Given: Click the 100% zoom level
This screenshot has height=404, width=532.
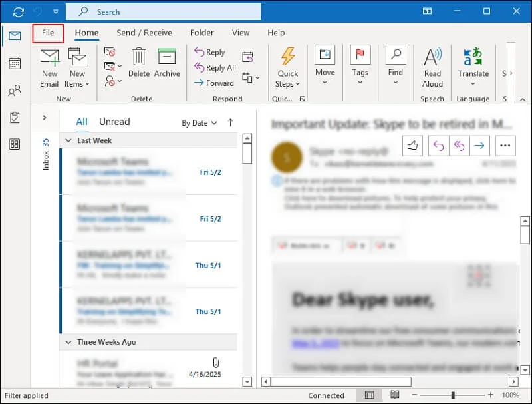Looking at the screenshot, I should (x=510, y=395).
